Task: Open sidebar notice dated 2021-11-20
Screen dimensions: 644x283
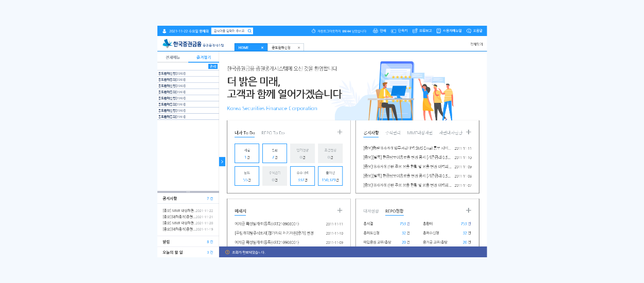Action: [188, 223]
